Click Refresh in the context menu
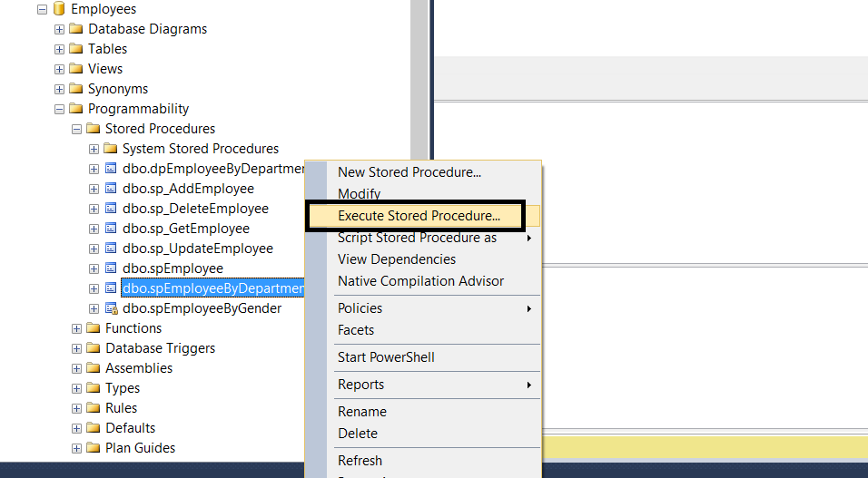Viewport: 868px width, 478px height. pyautogui.click(x=360, y=461)
